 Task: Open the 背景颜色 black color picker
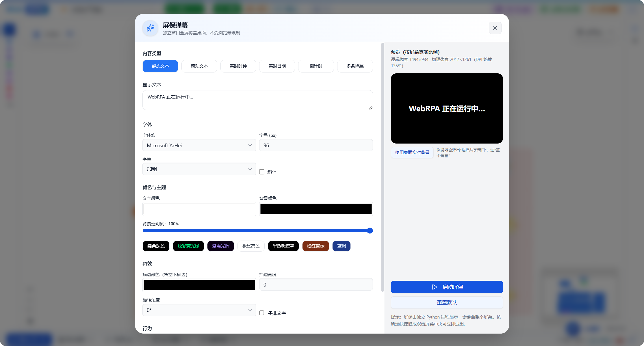(x=316, y=209)
